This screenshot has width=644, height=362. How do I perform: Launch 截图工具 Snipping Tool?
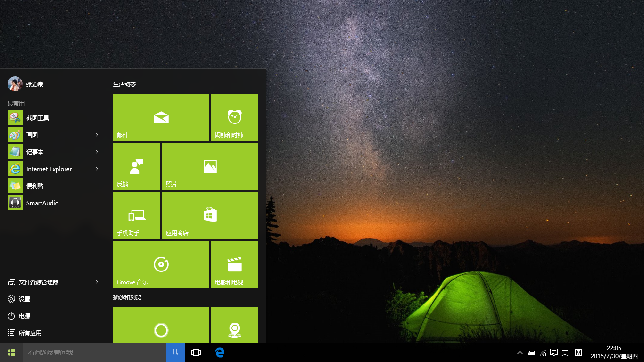point(55,118)
